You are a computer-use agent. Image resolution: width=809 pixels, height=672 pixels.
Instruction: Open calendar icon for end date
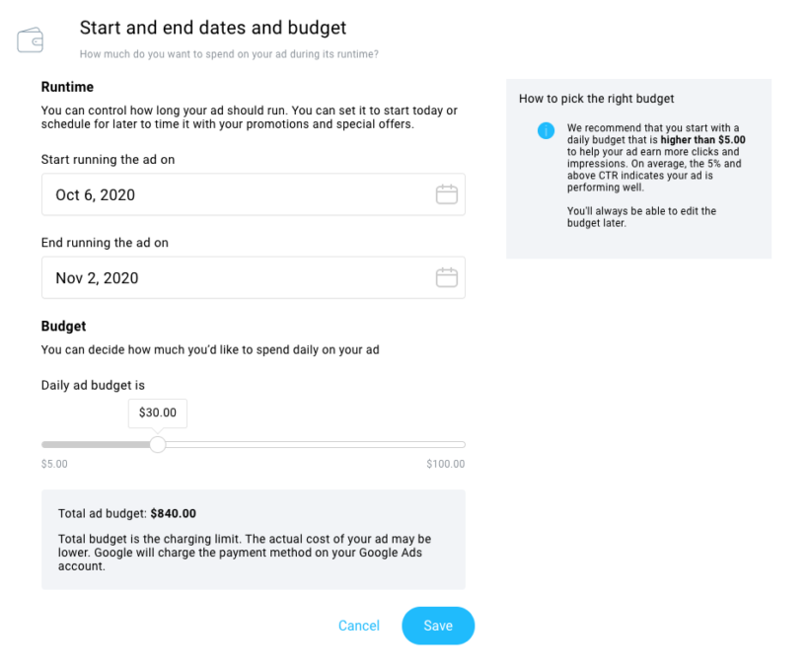[x=446, y=277]
